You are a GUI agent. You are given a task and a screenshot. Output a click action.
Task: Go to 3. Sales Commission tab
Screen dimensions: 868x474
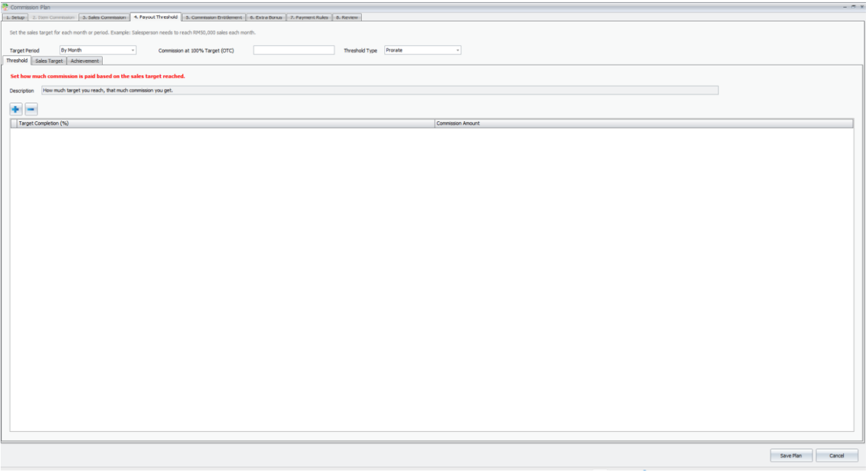pyautogui.click(x=104, y=17)
